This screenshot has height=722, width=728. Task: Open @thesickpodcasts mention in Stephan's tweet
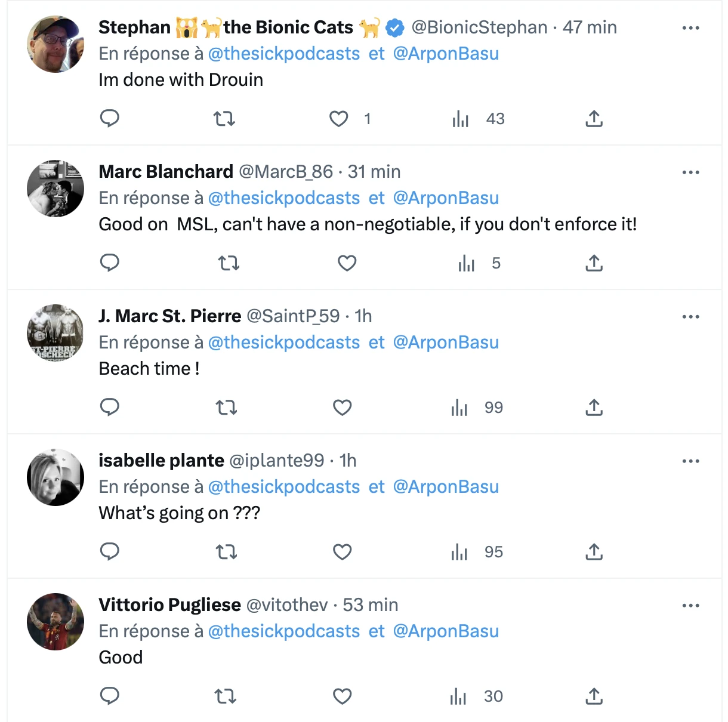284,54
